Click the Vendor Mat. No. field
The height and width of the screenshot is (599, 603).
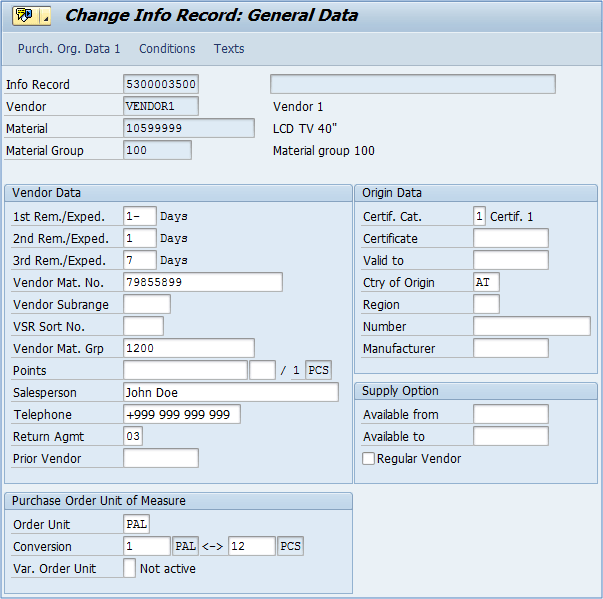click(x=202, y=283)
